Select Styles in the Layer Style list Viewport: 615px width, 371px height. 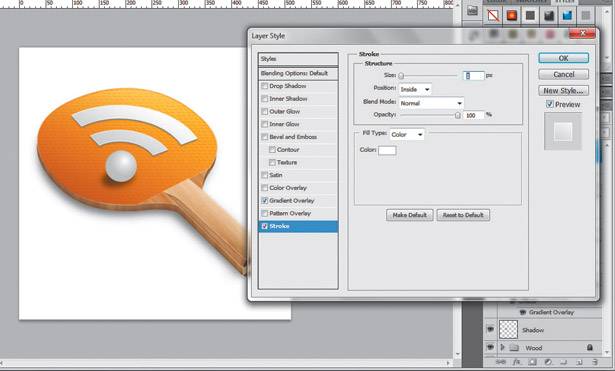pos(298,59)
